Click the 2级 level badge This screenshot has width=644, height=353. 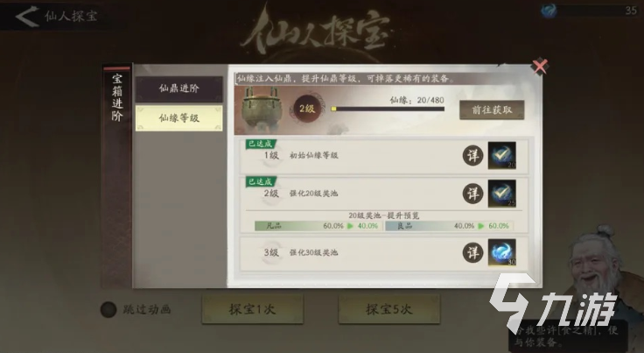pos(307,109)
